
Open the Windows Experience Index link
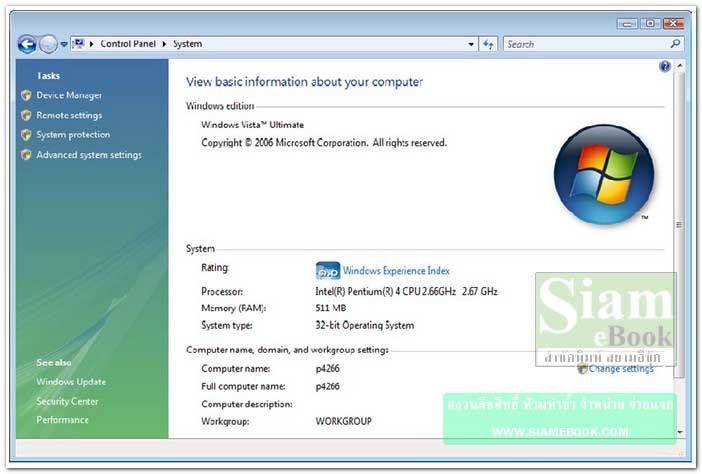[396, 271]
